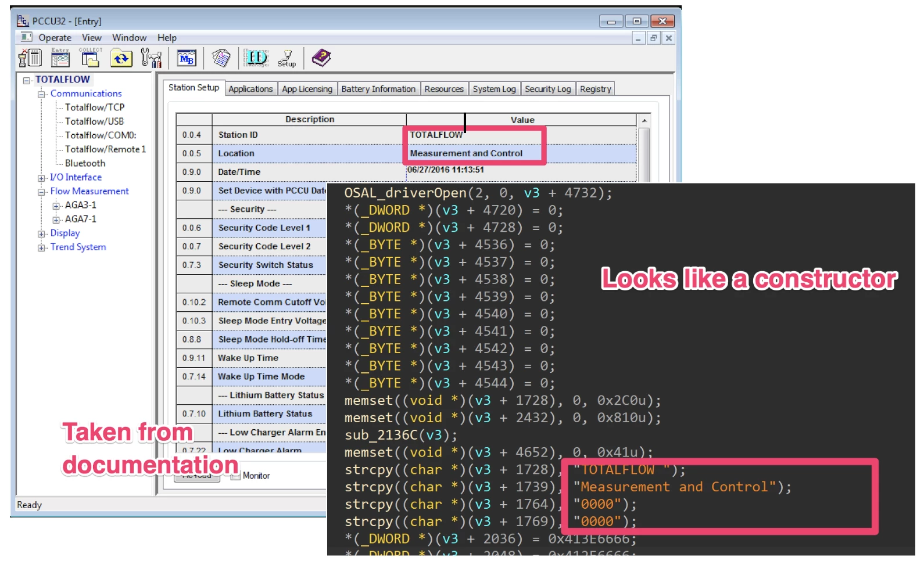Click the Setup cable toolbar icon
The width and height of the screenshot is (924, 568).
coord(286,58)
